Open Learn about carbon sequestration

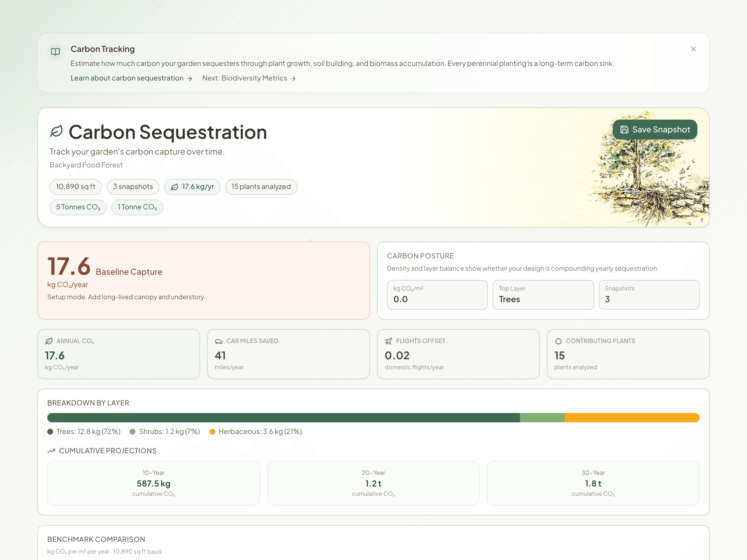click(x=128, y=78)
